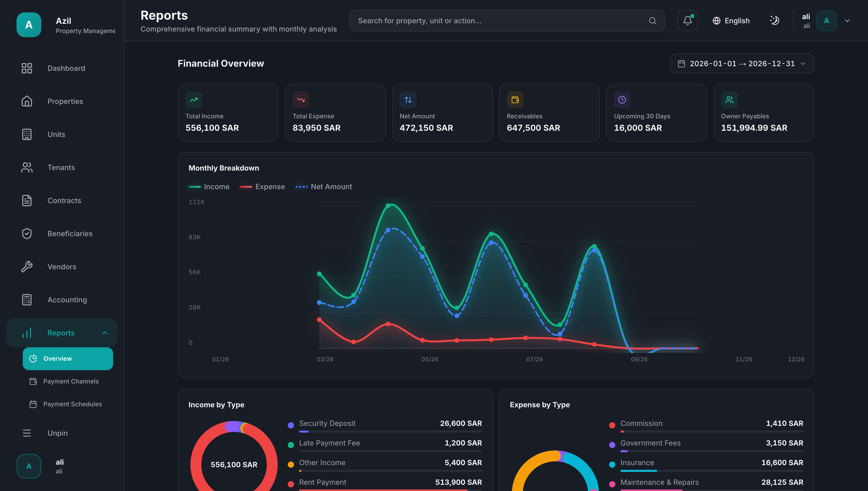Click the Accounting calculator icon
The height and width of the screenshot is (491, 868).
click(27, 300)
